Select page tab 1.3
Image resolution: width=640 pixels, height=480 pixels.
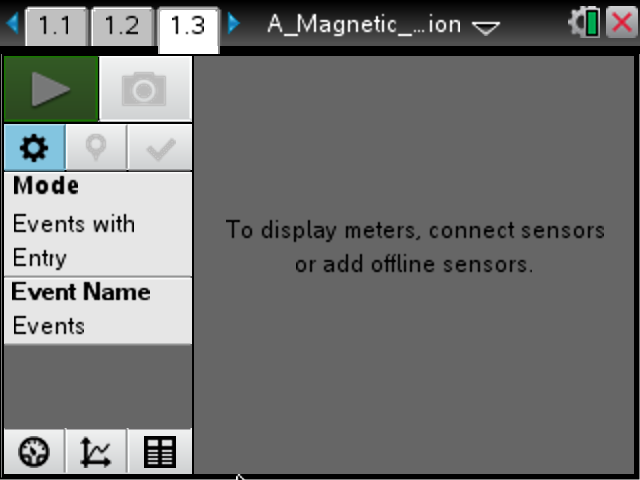point(188,25)
